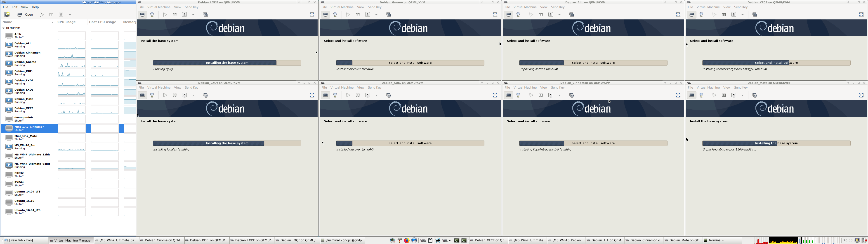This screenshot has width=868, height=244.
Task: Show the hardware details bulb in Debian_KDE. window
Action: tap(335, 95)
